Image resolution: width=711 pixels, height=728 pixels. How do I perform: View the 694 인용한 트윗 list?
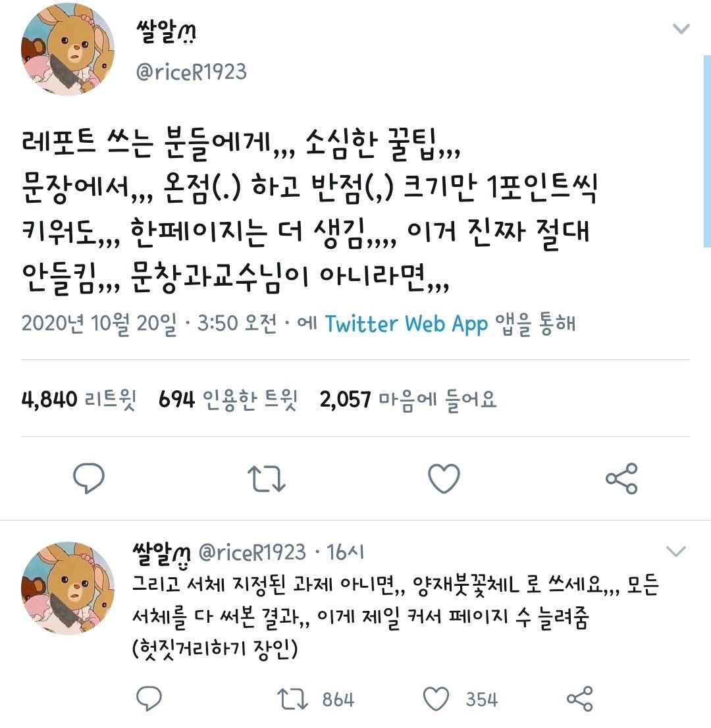pos(228,400)
